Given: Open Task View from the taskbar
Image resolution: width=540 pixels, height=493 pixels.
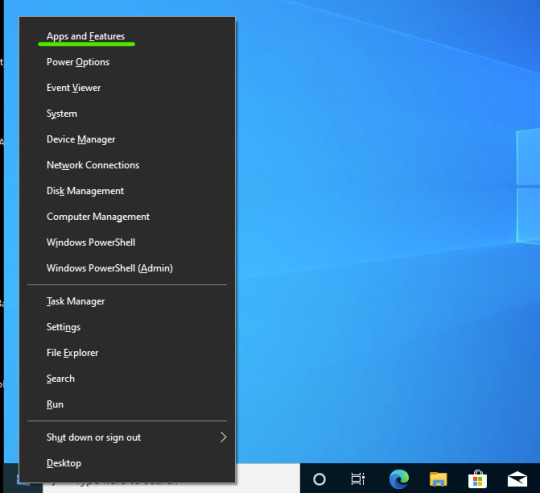Looking at the screenshot, I should coord(358,479).
